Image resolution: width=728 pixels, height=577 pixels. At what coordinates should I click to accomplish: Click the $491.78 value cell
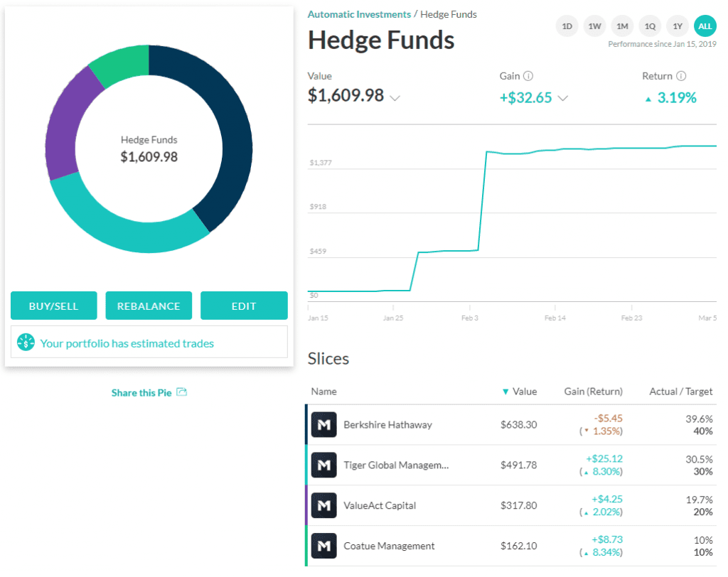(518, 465)
